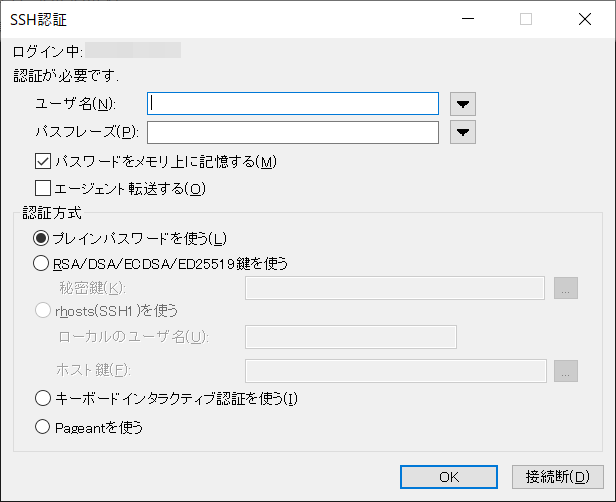Click the ホスト鍵 file path field
The image size is (616, 502).
click(394, 371)
